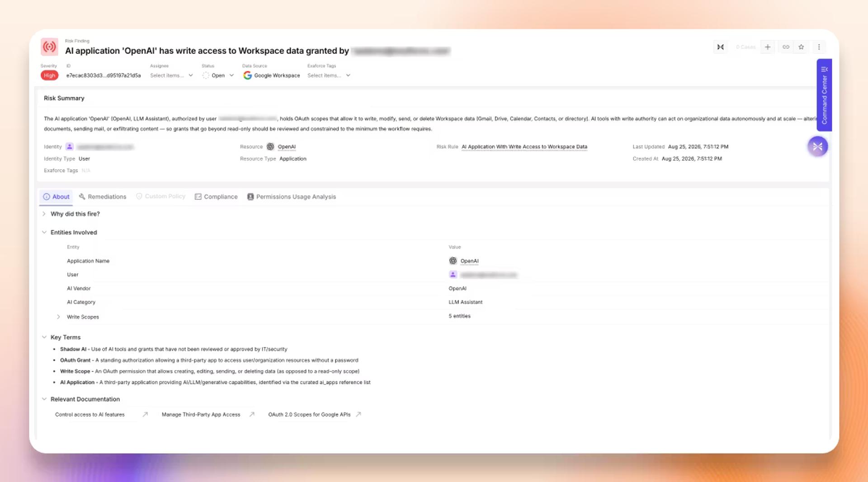Click the AI Application key term

click(x=77, y=382)
